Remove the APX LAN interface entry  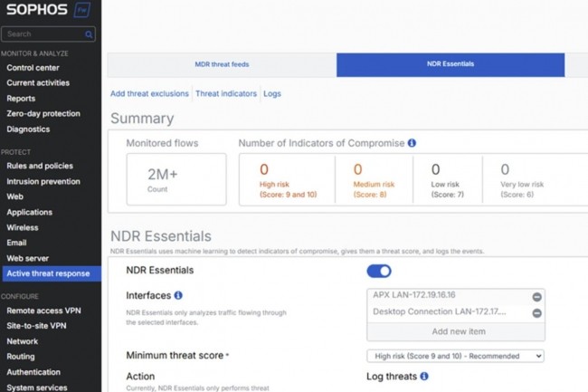click(x=536, y=296)
